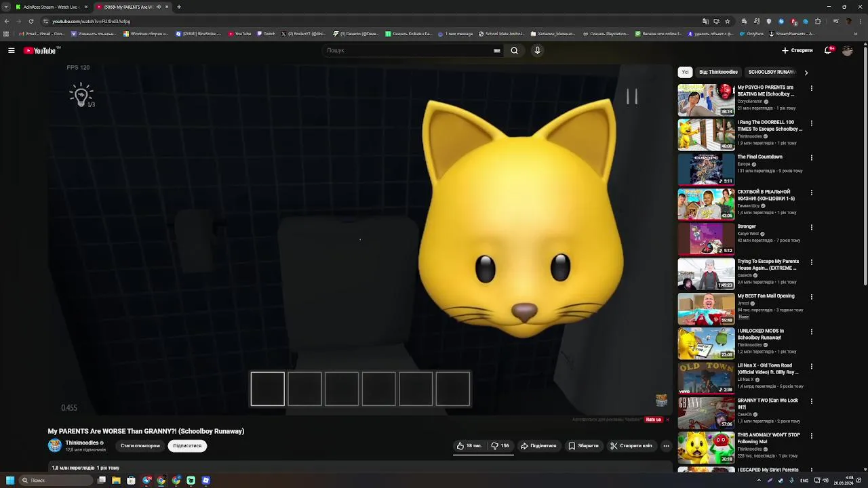Open the account avatar menu
The height and width of the screenshot is (488, 868).
848,50
